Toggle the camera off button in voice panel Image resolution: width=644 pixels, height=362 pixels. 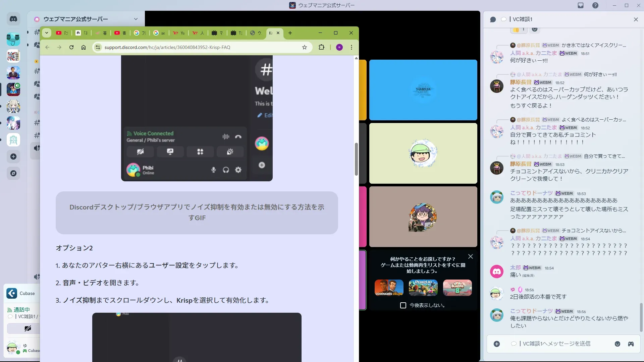point(28,328)
